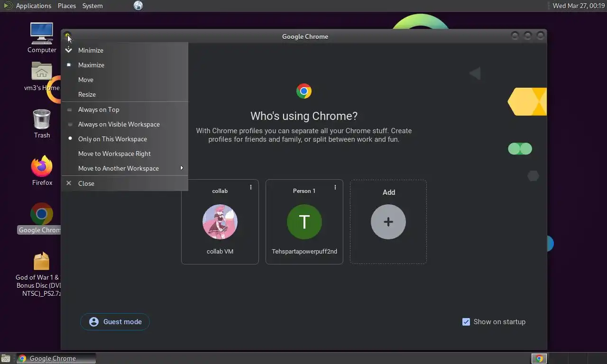This screenshot has height=364, width=607.
Task: Select the Trash desktop icon
Action: pos(42,124)
